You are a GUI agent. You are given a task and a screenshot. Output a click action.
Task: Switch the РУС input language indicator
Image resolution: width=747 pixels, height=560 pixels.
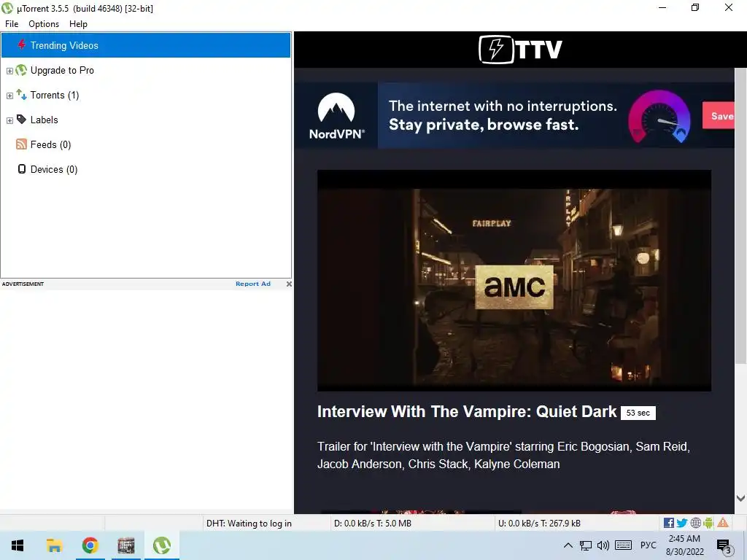tap(648, 545)
